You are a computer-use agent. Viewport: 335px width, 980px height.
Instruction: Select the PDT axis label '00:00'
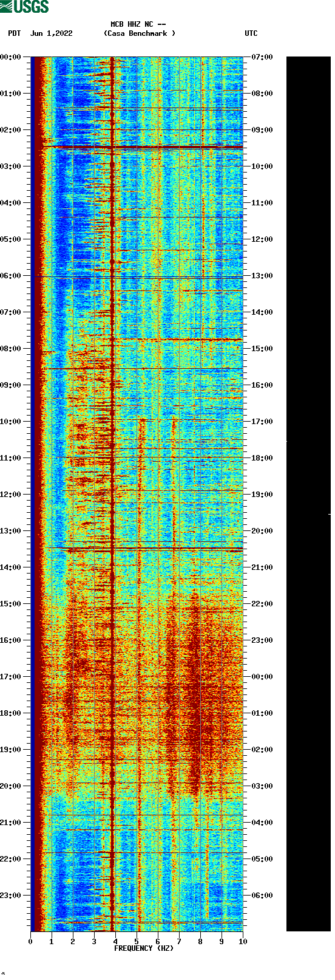tap(10, 57)
